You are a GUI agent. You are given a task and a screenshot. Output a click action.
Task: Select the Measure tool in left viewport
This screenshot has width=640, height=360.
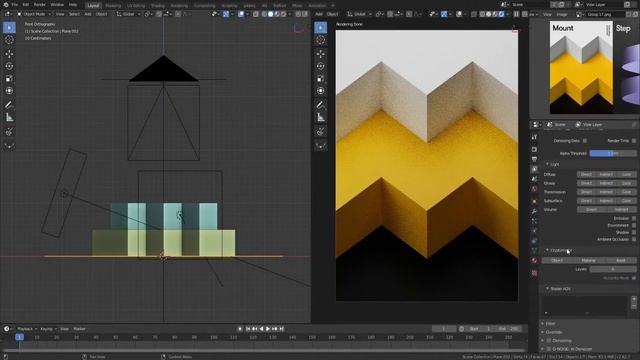(9, 118)
